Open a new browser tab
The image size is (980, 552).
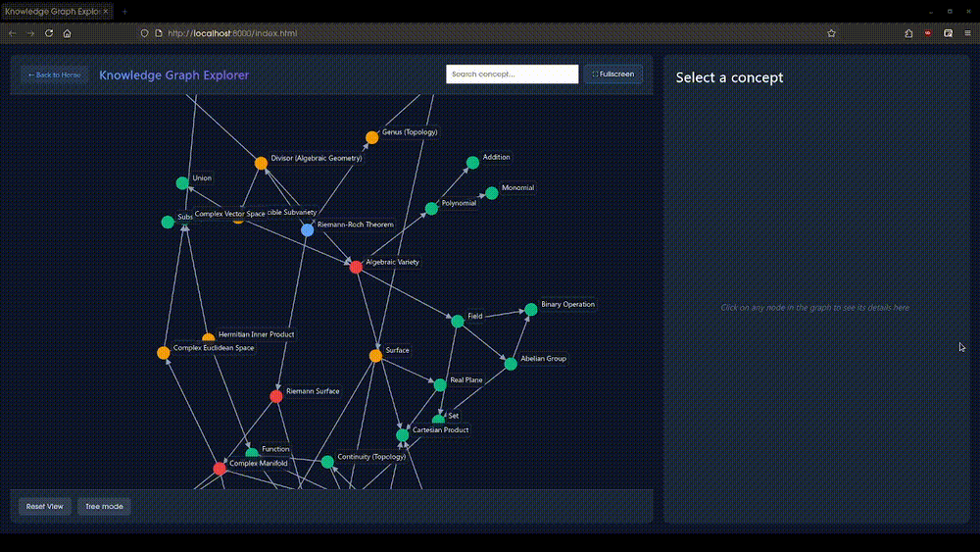(x=124, y=11)
